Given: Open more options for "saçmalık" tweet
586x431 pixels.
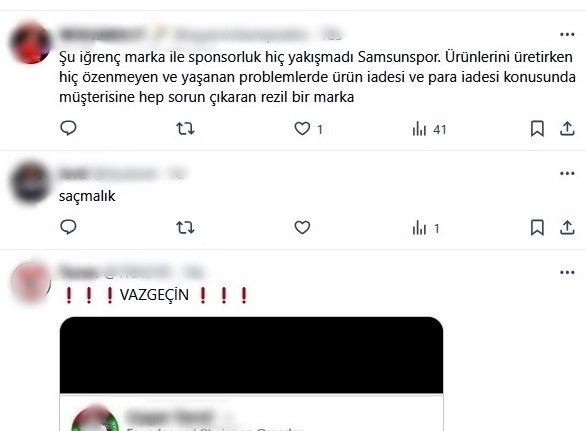Looking at the screenshot, I should click(567, 173).
